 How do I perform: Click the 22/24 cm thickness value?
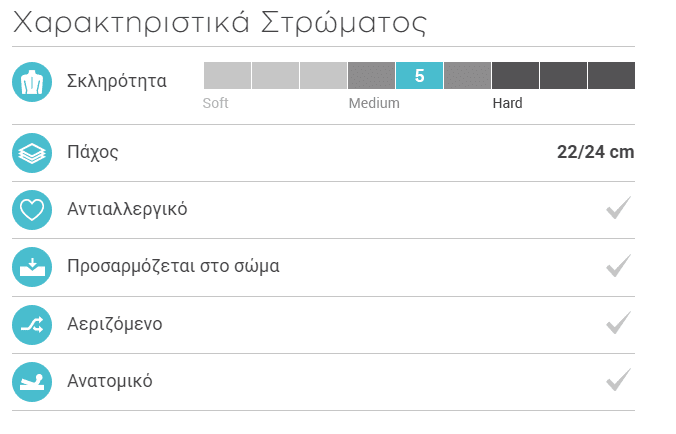595,153
